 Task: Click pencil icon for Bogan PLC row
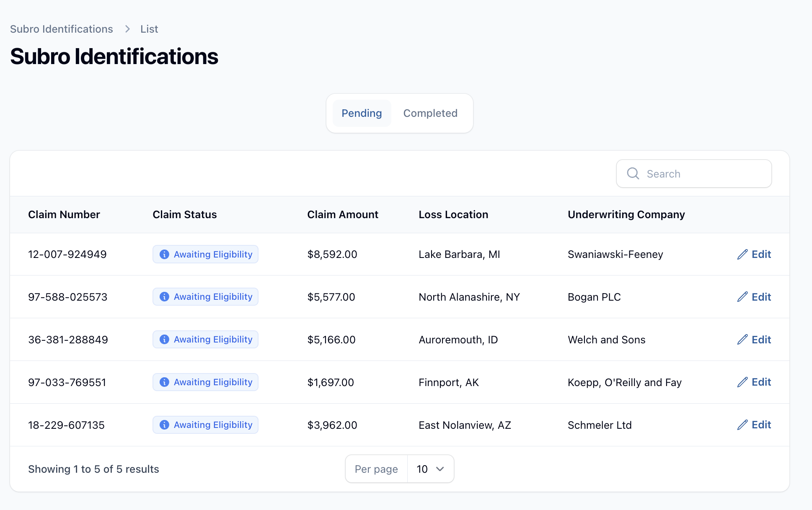tap(742, 297)
